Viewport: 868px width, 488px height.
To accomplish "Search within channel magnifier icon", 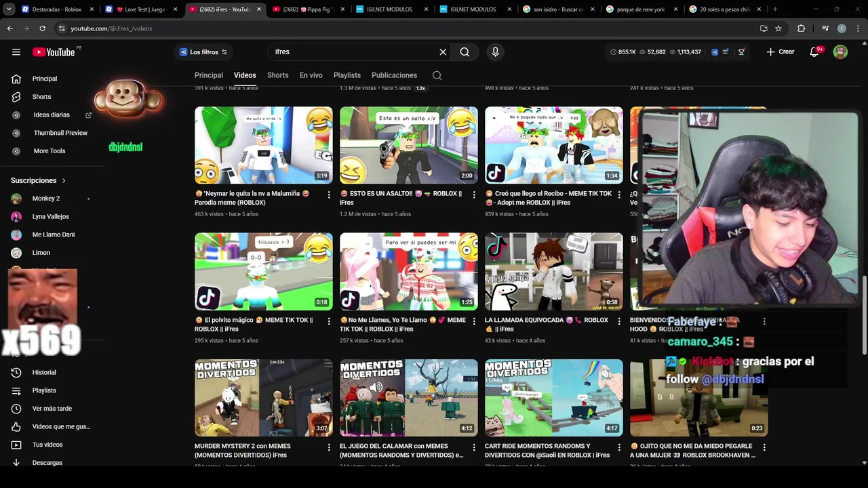I will [437, 75].
